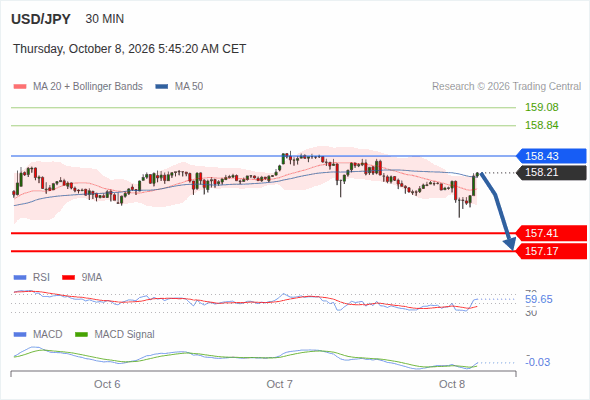Click the -0.03 MACD value
The height and width of the screenshot is (400, 590).
click(538, 362)
